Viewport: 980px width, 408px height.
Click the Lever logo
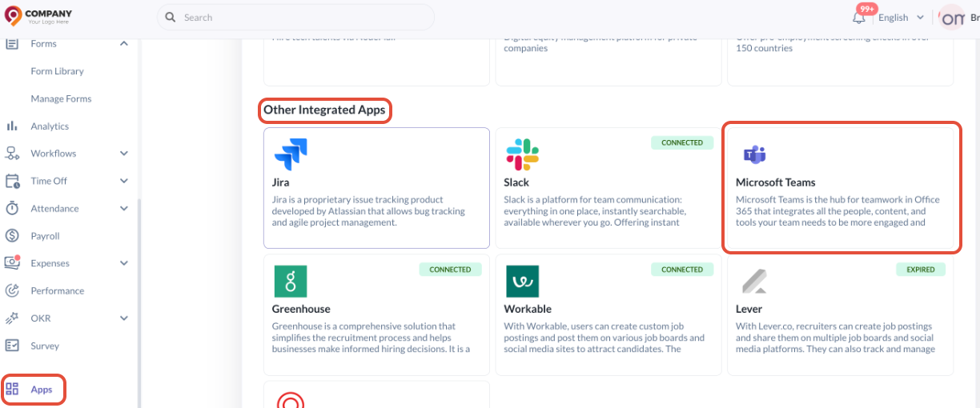click(x=753, y=282)
